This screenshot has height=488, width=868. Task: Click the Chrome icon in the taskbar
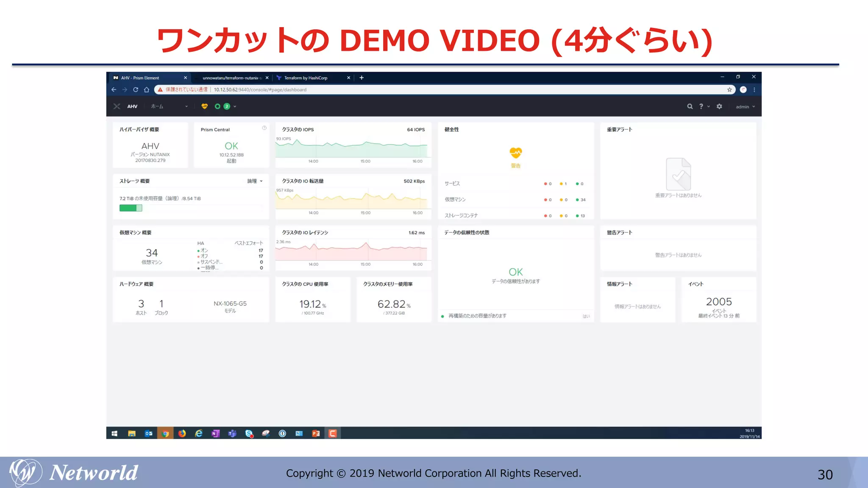click(x=165, y=433)
